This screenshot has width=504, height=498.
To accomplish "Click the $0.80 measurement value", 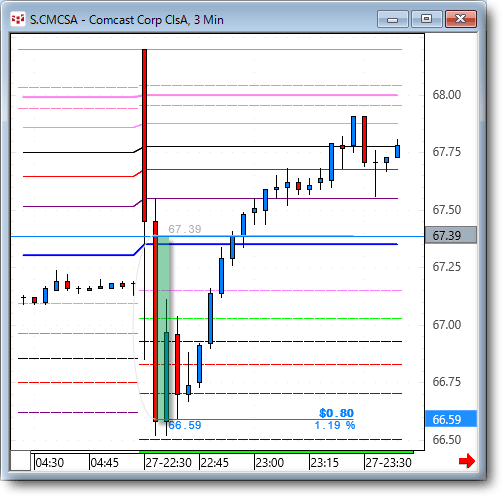I will point(336,413).
